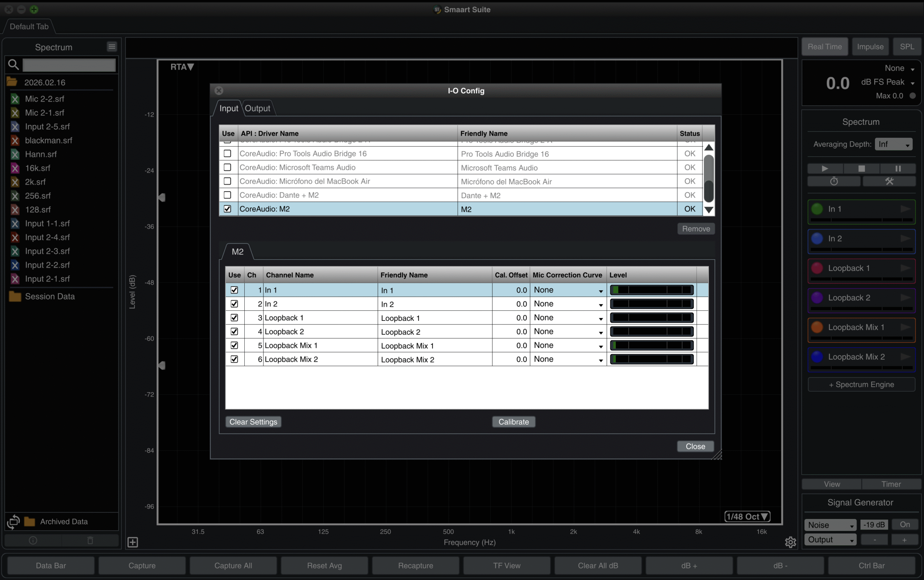Click the 128.srf trace icon
The height and width of the screenshot is (580, 924).
coord(15,209)
